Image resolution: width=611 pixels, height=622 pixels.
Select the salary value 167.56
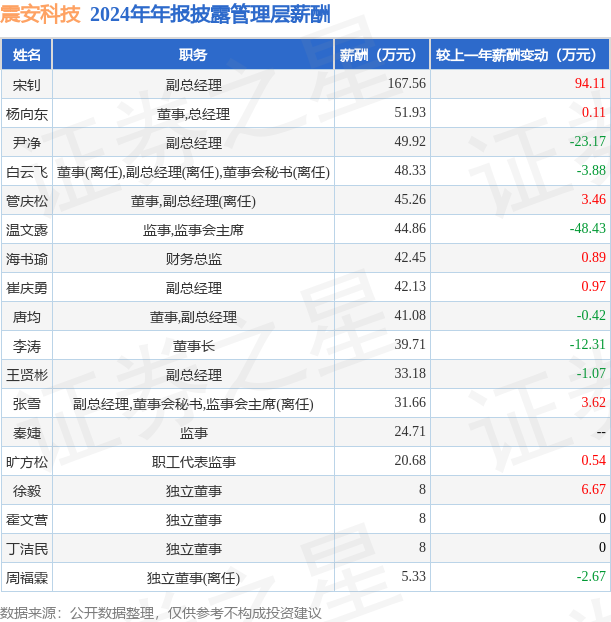[x=407, y=83]
